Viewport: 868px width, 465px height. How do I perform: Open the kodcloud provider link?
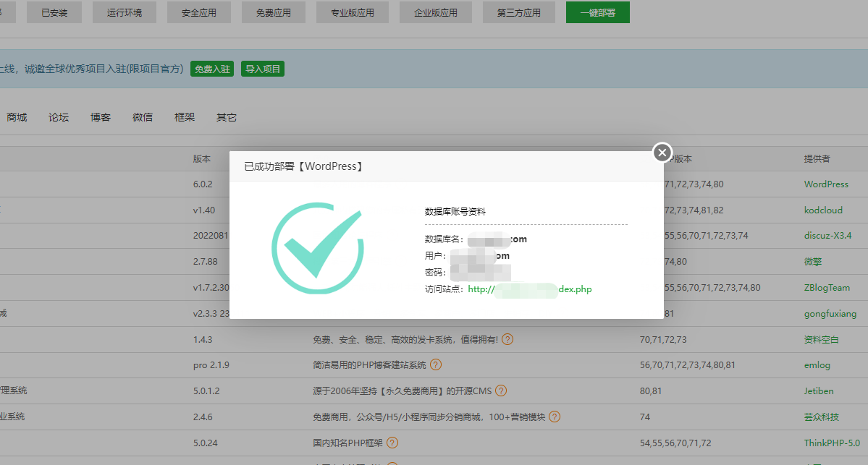[x=823, y=210]
